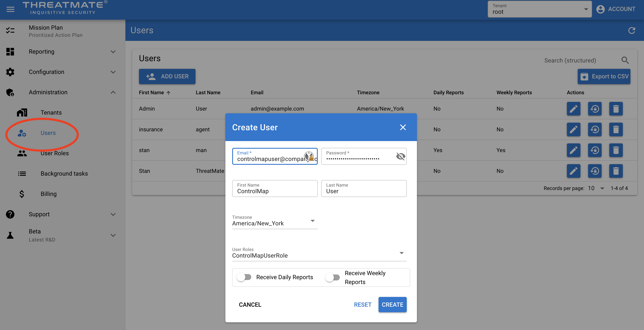Reset password for stan man
This screenshot has width=644, height=330.
tap(595, 150)
